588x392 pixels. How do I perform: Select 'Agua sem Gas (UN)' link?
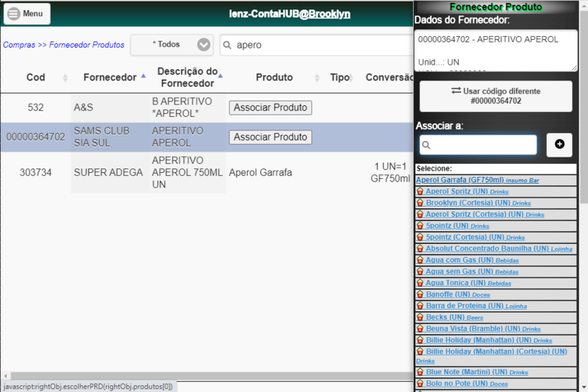(472, 271)
